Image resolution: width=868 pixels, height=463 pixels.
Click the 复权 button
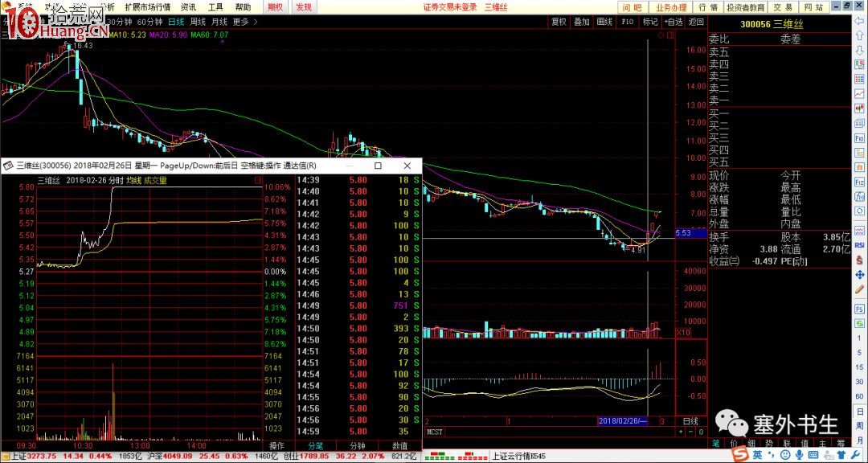click(559, 23)
